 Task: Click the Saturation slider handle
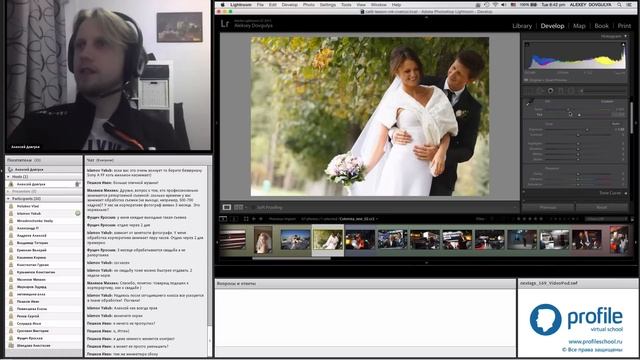tap(578, 184)
